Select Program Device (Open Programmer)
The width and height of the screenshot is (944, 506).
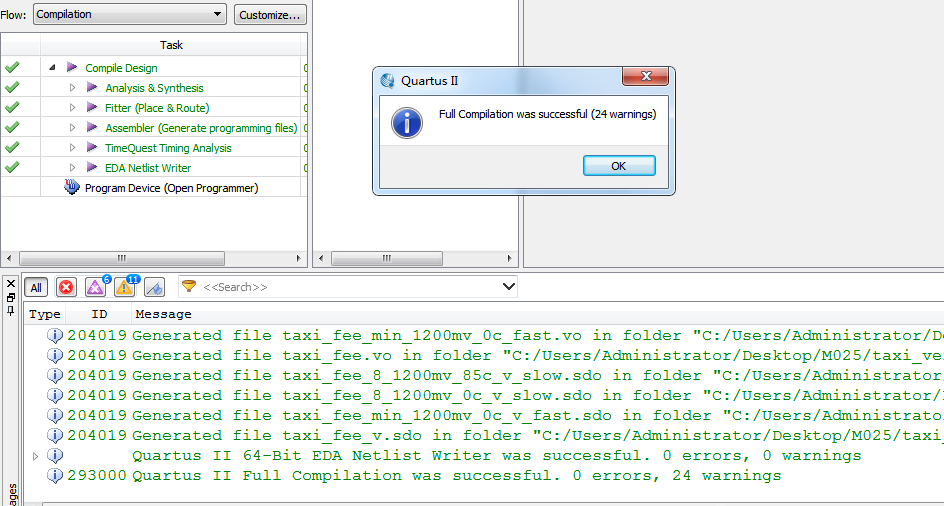tap(172, 188)
